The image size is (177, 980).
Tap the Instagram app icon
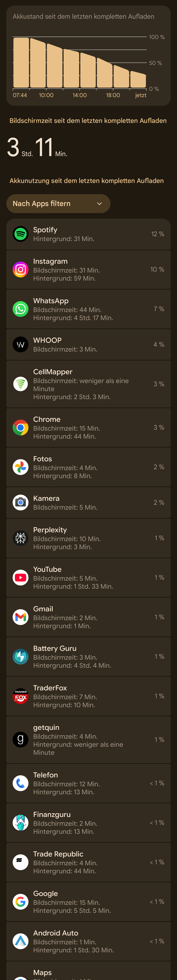click(x=21, y=269)
